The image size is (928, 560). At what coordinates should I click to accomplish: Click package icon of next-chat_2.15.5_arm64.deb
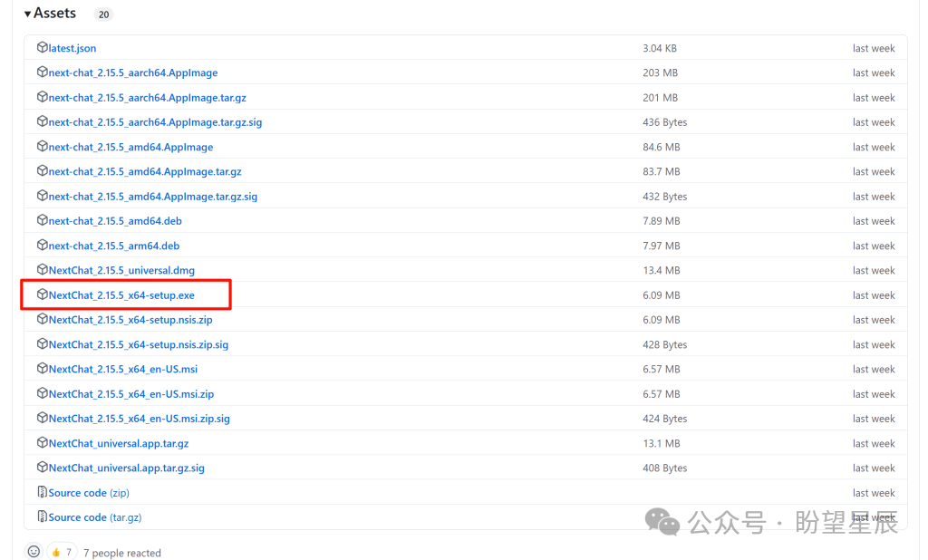[42, 245]
